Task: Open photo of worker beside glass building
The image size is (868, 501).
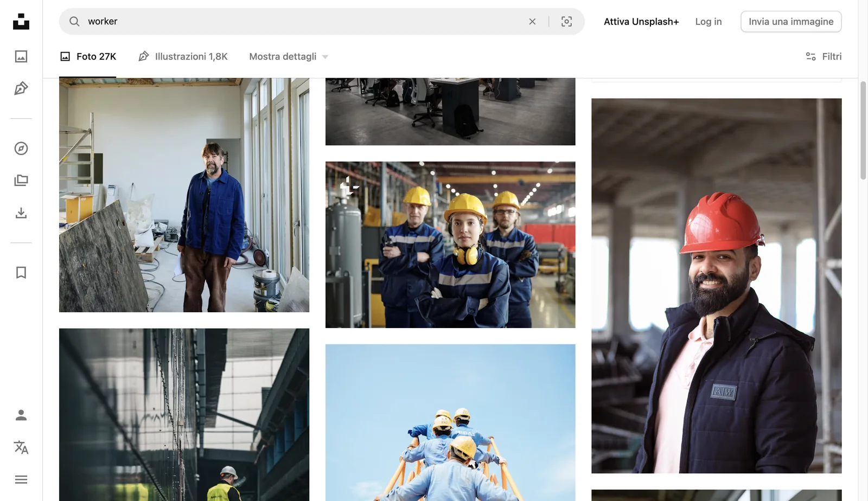Action: pyautogui.click(x=184, y=415)
